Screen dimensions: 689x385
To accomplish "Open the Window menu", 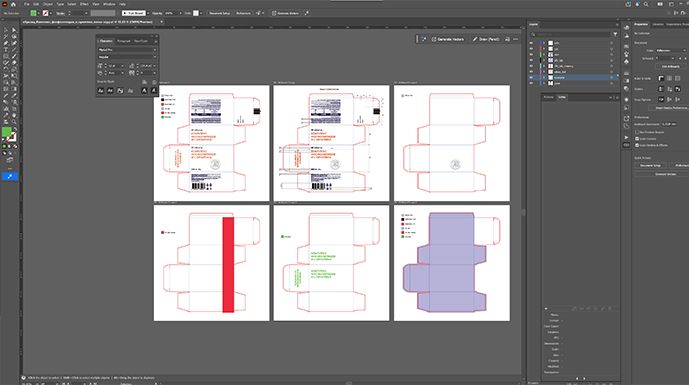I will tap(109, 4).
